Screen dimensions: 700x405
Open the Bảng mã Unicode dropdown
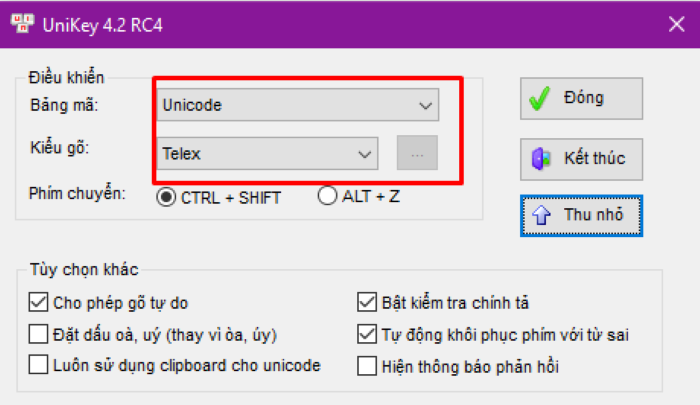tap(296, 104)
